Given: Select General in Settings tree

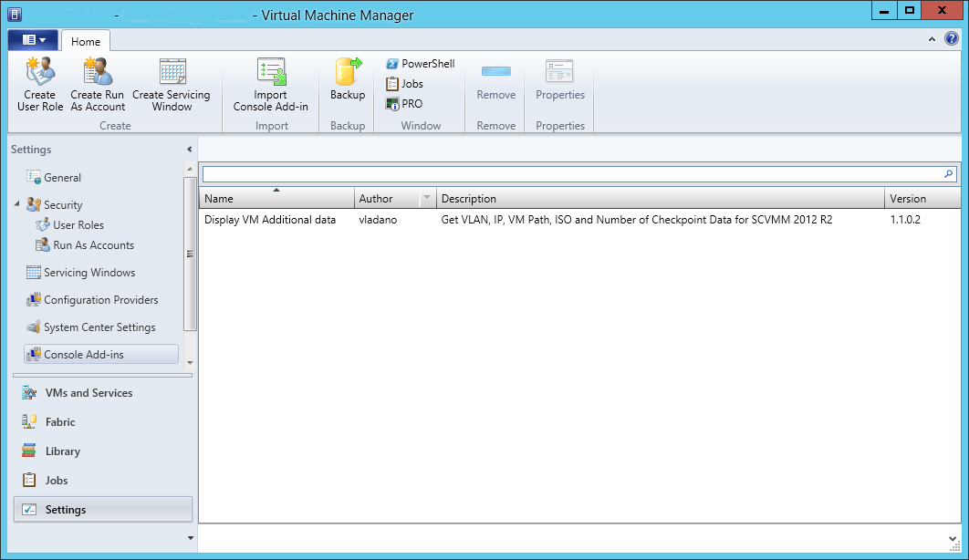Looking at the screenshot, I should (54, 177).
